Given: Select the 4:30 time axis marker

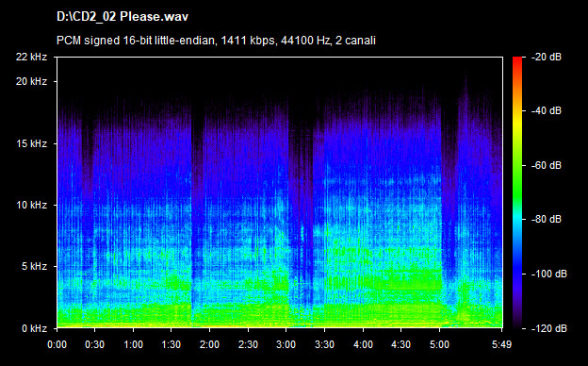Looking at the screenshot, I should tap(400, 344).
